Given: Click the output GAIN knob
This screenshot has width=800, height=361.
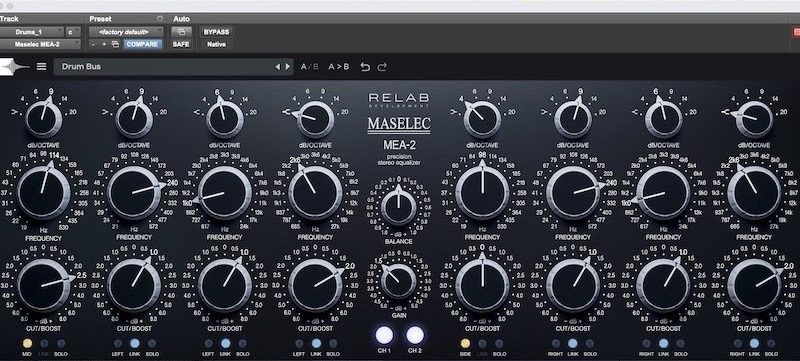Looking at the screenshot, I should 398,281.
